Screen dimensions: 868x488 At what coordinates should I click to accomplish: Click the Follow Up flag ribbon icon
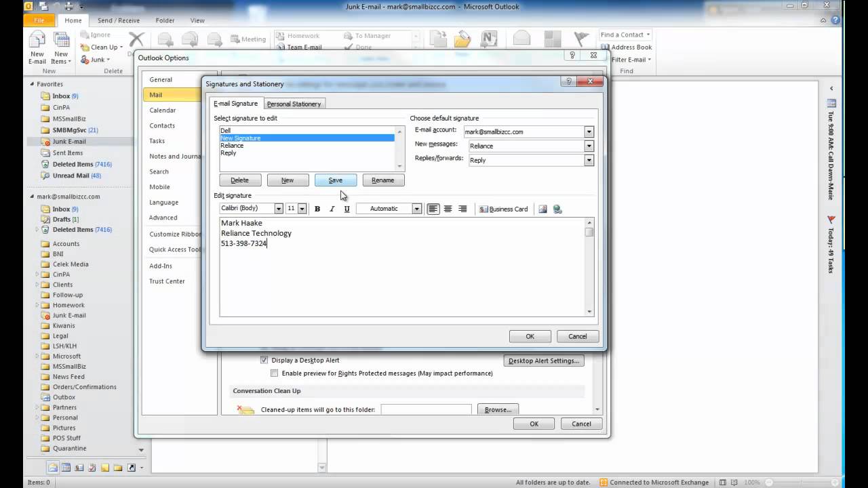581,39
